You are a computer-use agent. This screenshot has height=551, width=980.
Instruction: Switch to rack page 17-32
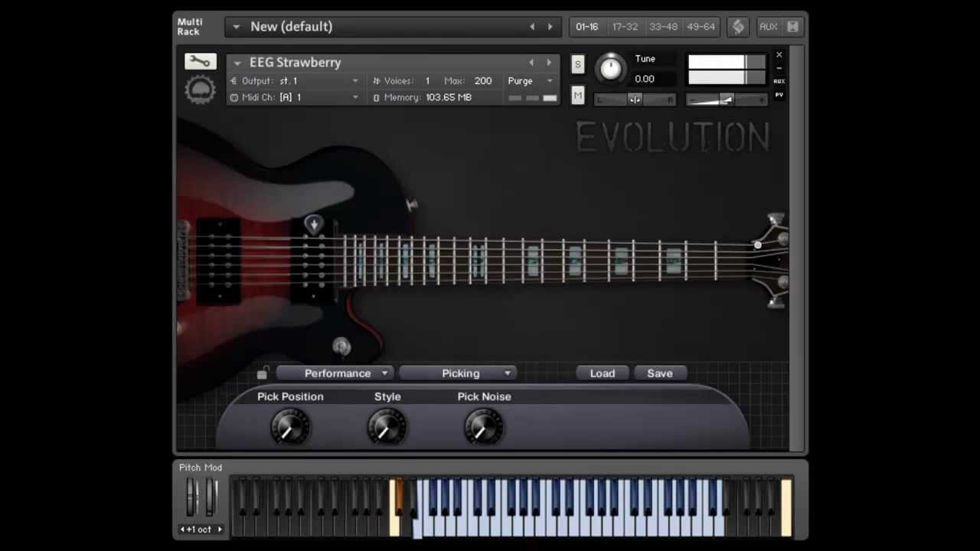coord(625,27)
